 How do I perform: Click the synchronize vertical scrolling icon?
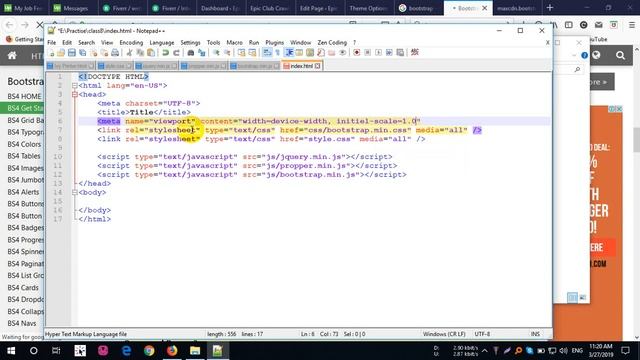pos(242,52)
